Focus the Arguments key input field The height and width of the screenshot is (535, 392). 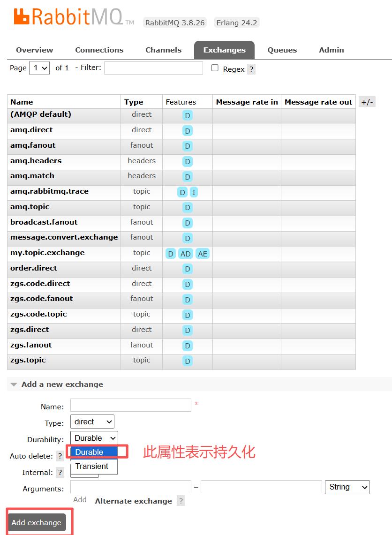point(131,487)
